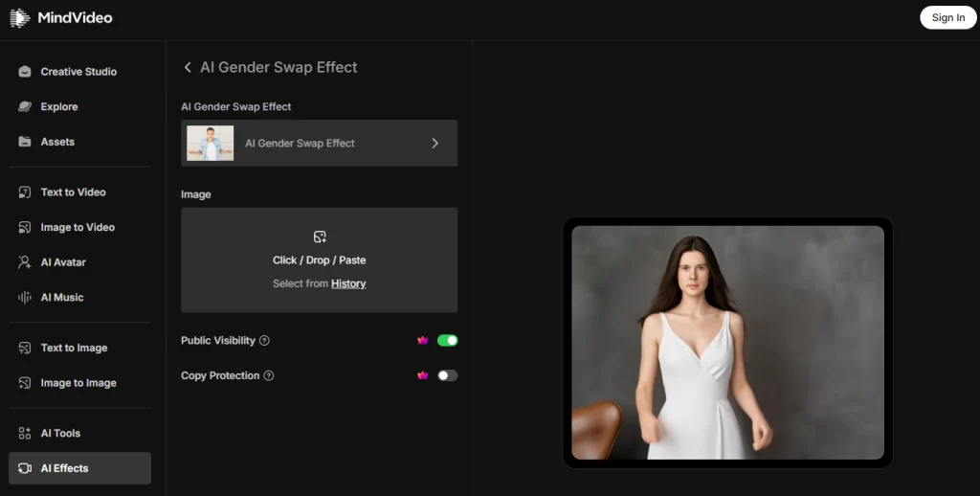The height and width of the screenshot is (496, 980).
Task: Click the AI Tools grid icon
Action: click(x=25, y=434)
